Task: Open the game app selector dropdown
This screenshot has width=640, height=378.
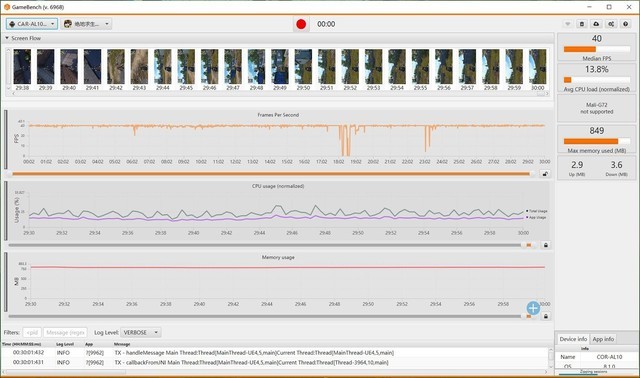Action: [86, 24]
